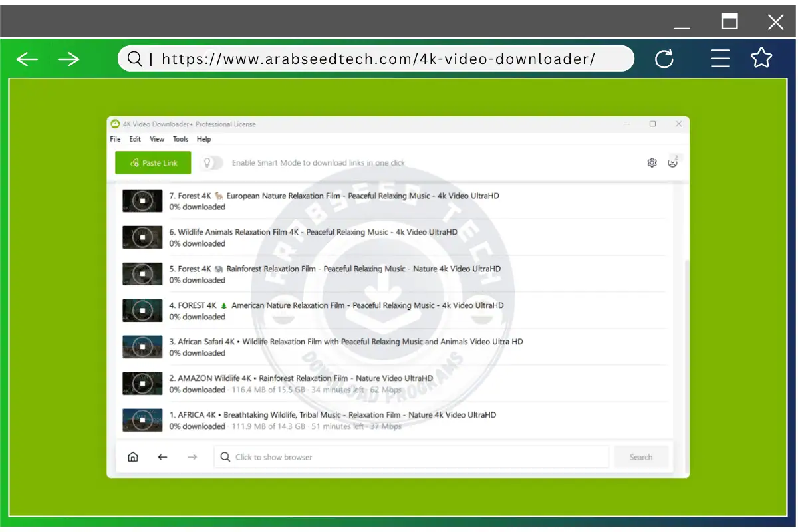Open the Tools menu
Image resolution: width=798 pixels, height=532 pixels.
pos(180,139)
